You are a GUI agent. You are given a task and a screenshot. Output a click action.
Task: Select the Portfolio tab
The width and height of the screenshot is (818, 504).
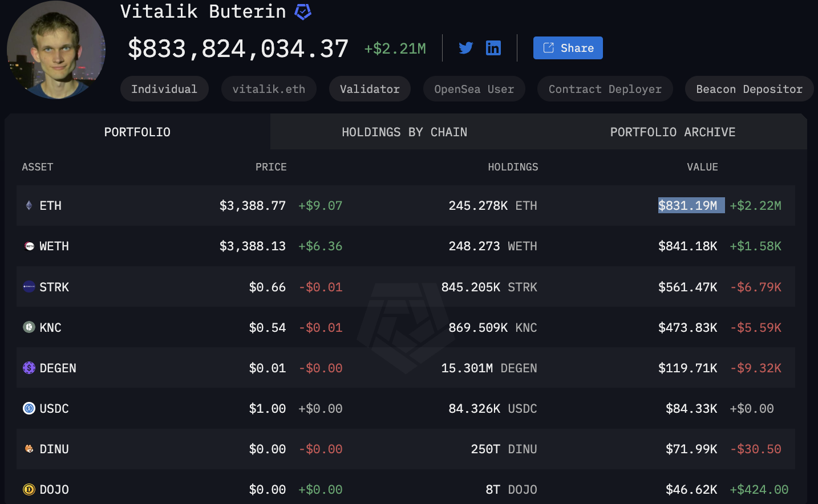(x=137, y=132)
